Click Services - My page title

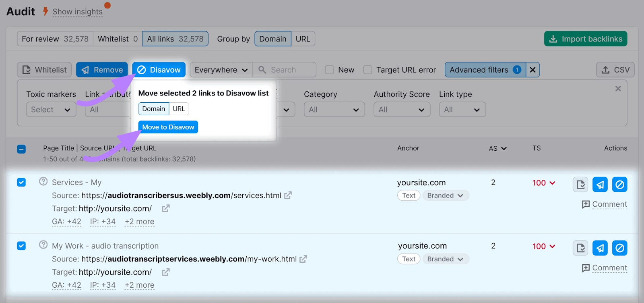tap(76, 183)
